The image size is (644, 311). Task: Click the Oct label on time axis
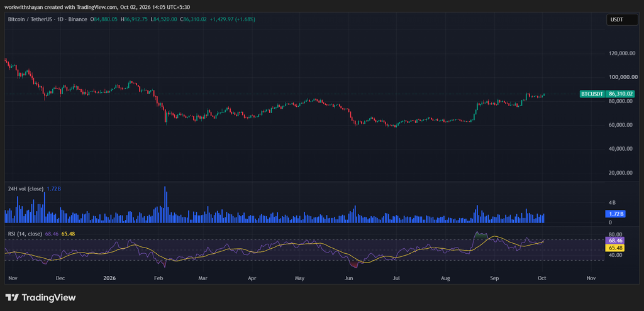click(542, 278)
